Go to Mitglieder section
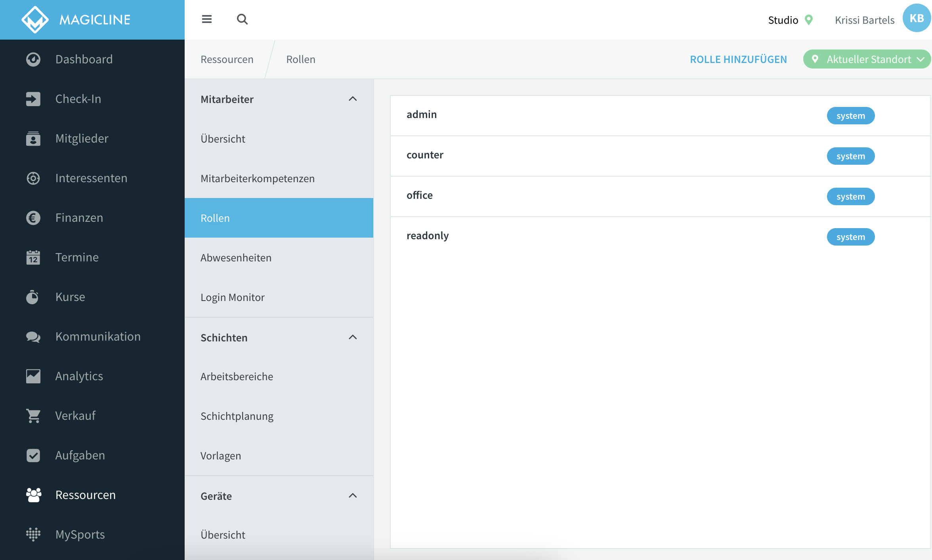 coord(82,139)
